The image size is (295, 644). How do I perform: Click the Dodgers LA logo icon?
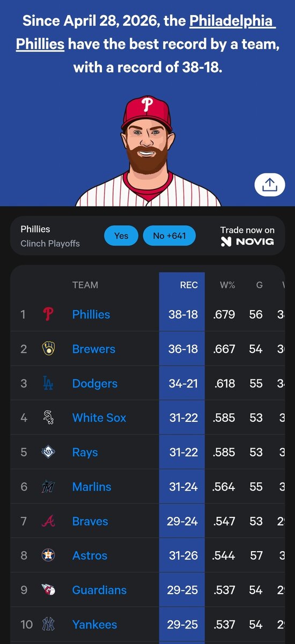48,383
